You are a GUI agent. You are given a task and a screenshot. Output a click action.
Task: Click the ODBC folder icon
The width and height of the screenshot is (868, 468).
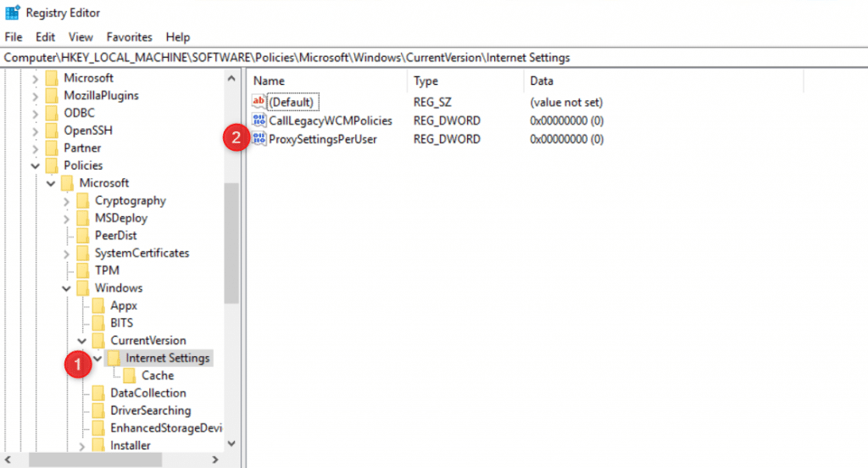[52, 113]
